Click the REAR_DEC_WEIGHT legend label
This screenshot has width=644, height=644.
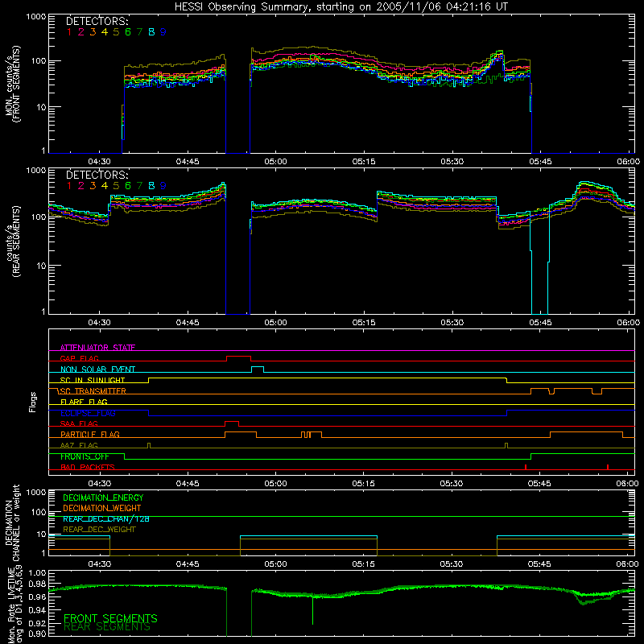[x=99, y=530]
